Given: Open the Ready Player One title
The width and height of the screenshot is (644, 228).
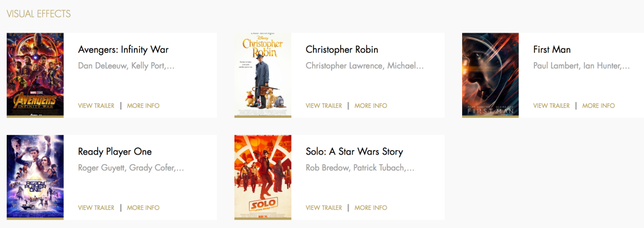Looking at the screenshot, I should 115,152.
